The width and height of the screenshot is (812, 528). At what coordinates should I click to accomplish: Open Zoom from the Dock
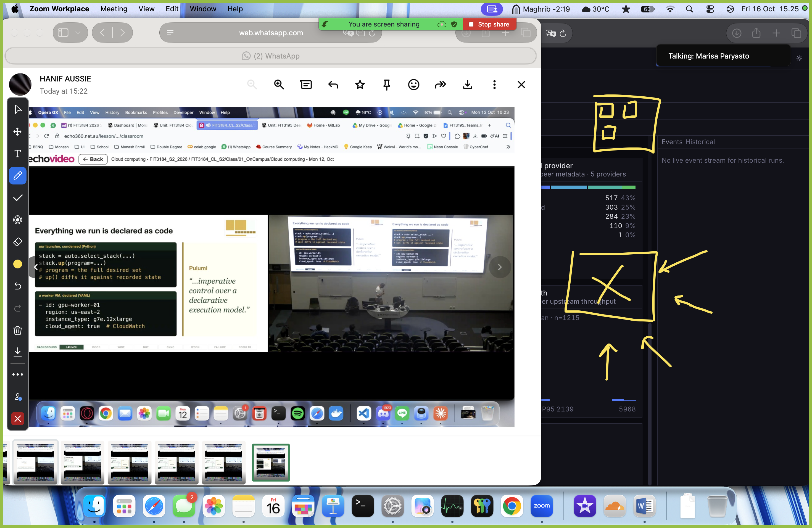(541, 506)
